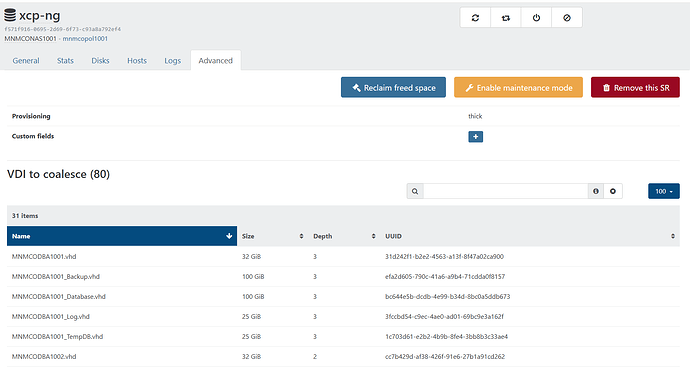Sort table by Size column
This screenshot has height=367, width=690.
272,236
